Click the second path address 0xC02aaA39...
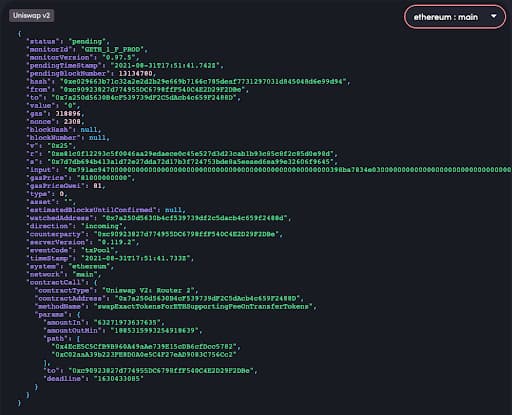Screen dimensions: 512x415 click(144, 354)
